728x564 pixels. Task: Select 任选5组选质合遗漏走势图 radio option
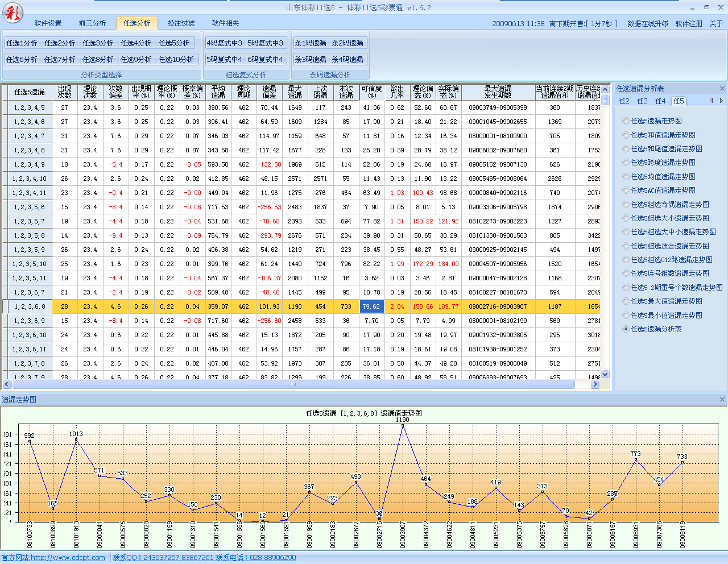[665, 246]
